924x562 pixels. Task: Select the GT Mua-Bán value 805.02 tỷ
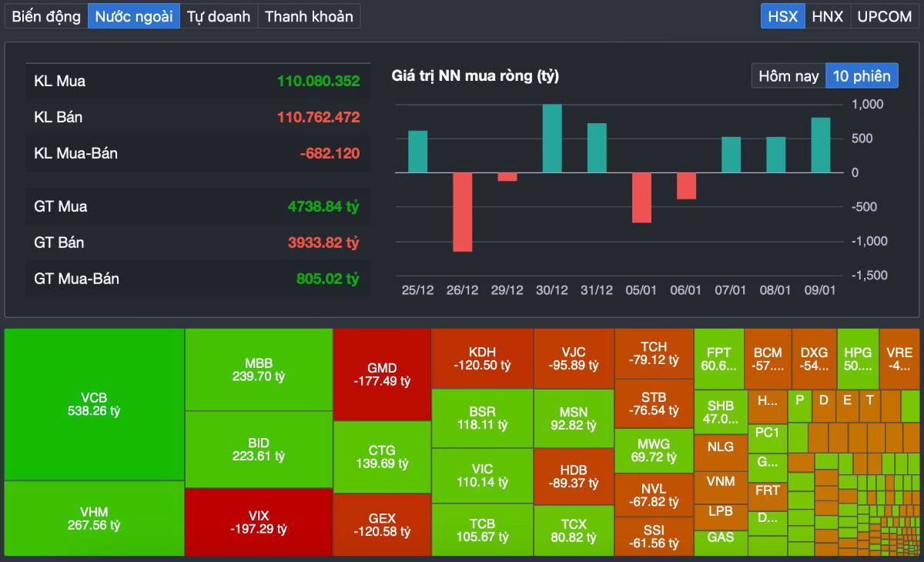328,279
